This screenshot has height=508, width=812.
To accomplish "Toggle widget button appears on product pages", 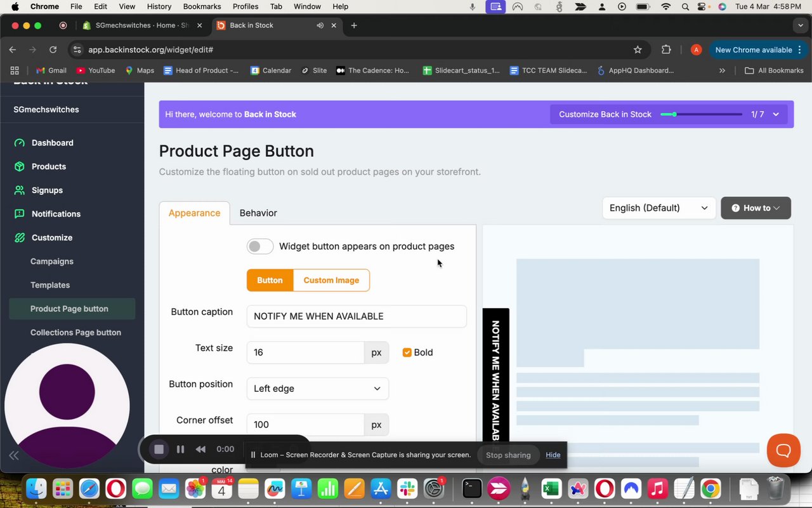I will [260, 246].
